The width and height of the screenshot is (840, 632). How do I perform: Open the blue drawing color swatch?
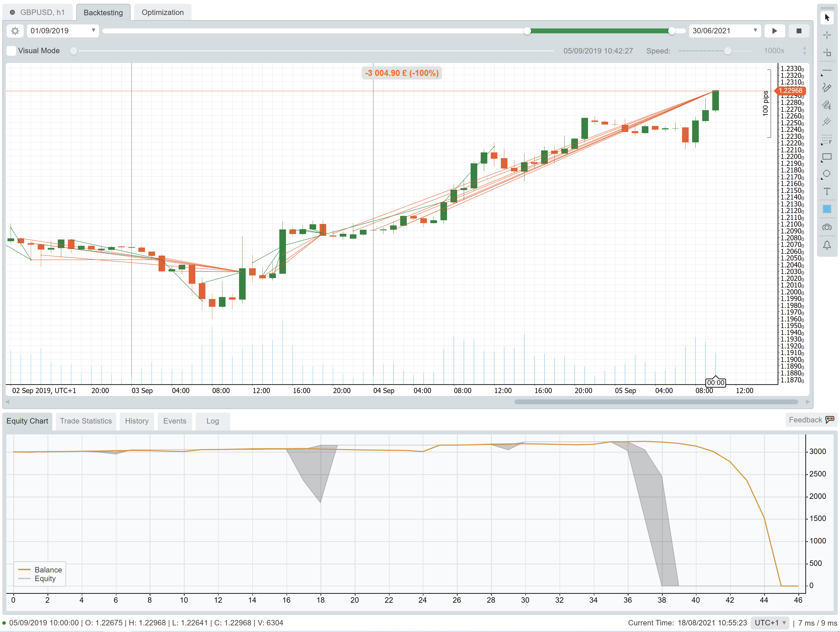(827, 209)
